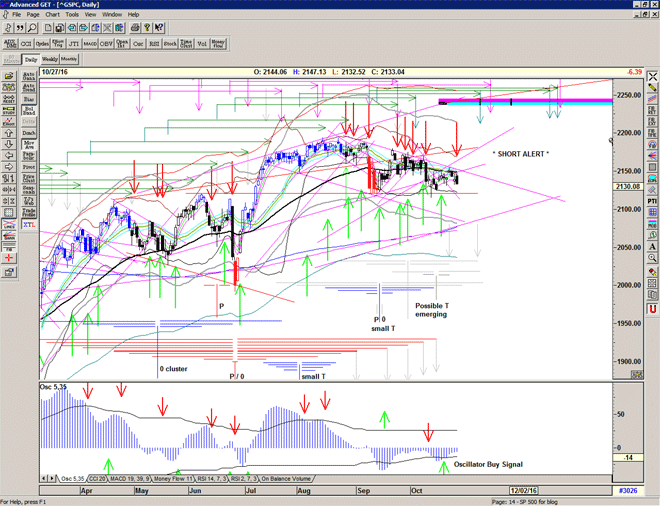Image resolution: width=660 pixels, height=506 pixels.
Task: Open the Chart menu
Action: [x=53, y=15]
